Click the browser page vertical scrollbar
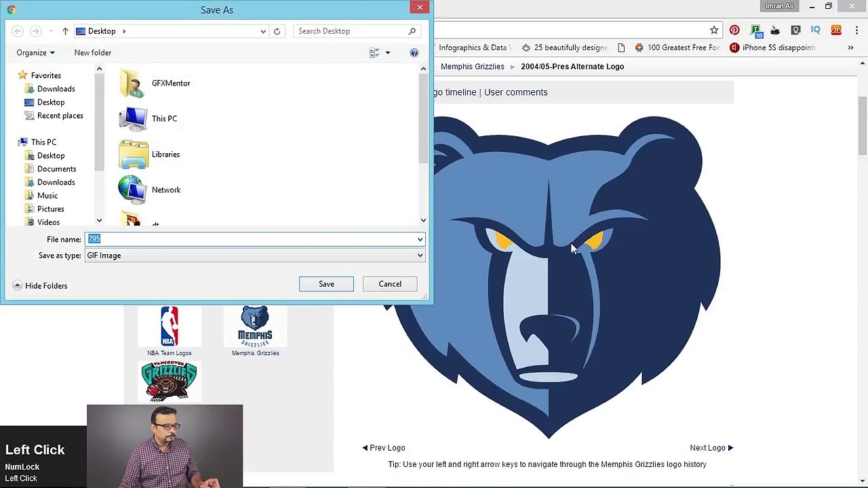 coord(863,126)
